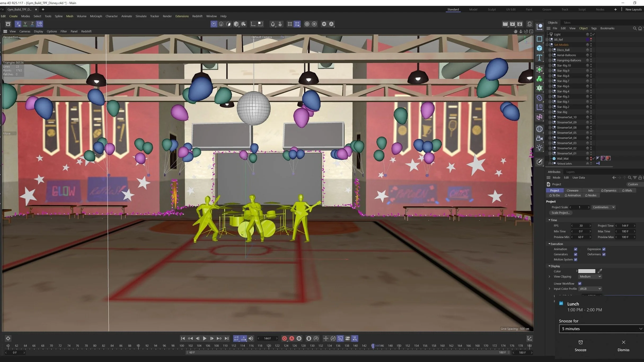Disable the Deformers execution checkbox
The width and height of the screenshot is (644, 362).
point(604,254)
